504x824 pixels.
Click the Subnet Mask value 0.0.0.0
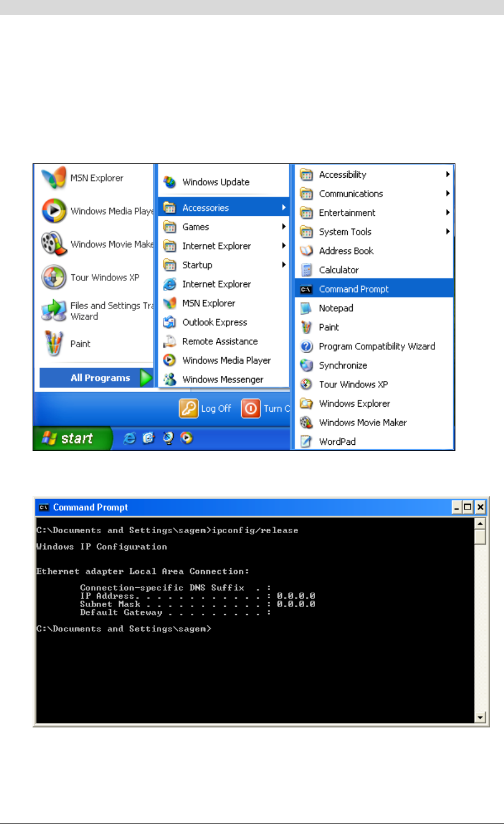coord(296,604)
